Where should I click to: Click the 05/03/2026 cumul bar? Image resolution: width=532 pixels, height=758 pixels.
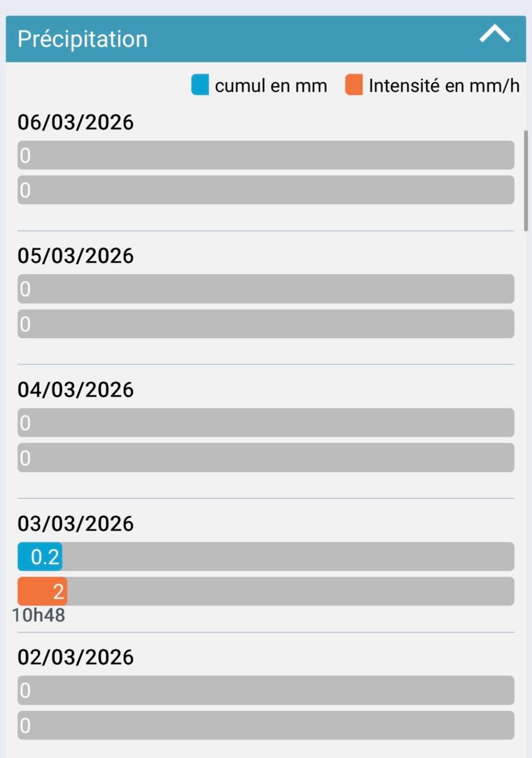tap(265, 289)
